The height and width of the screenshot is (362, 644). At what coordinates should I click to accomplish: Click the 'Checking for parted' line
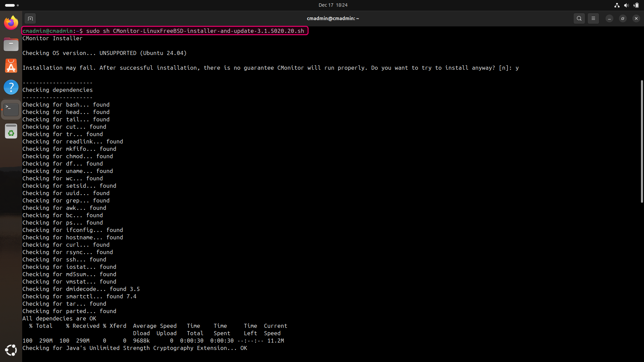pos(69,311)
